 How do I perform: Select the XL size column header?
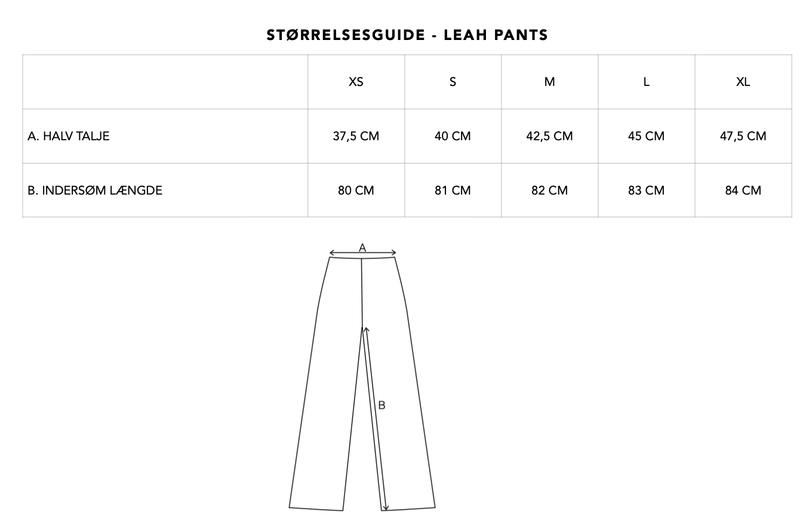coord(743,82)
